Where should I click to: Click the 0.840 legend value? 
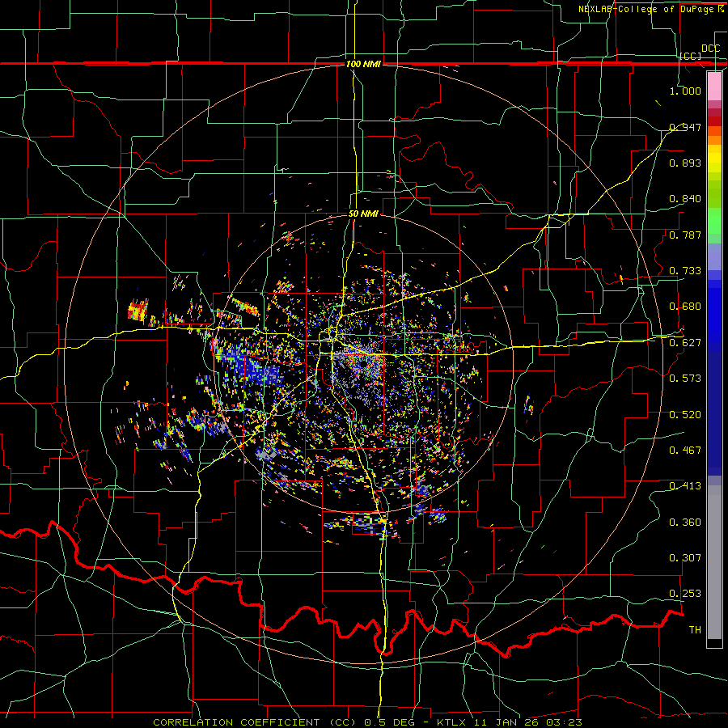[685, 199]
